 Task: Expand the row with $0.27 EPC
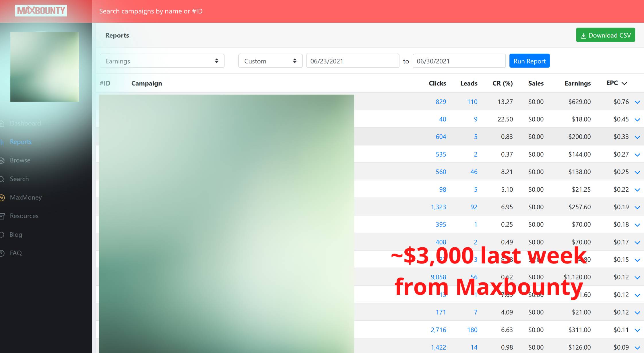click(637, 155)
